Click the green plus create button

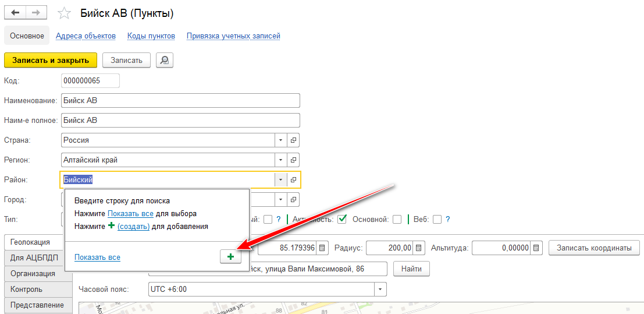click(x=230, y=257)
